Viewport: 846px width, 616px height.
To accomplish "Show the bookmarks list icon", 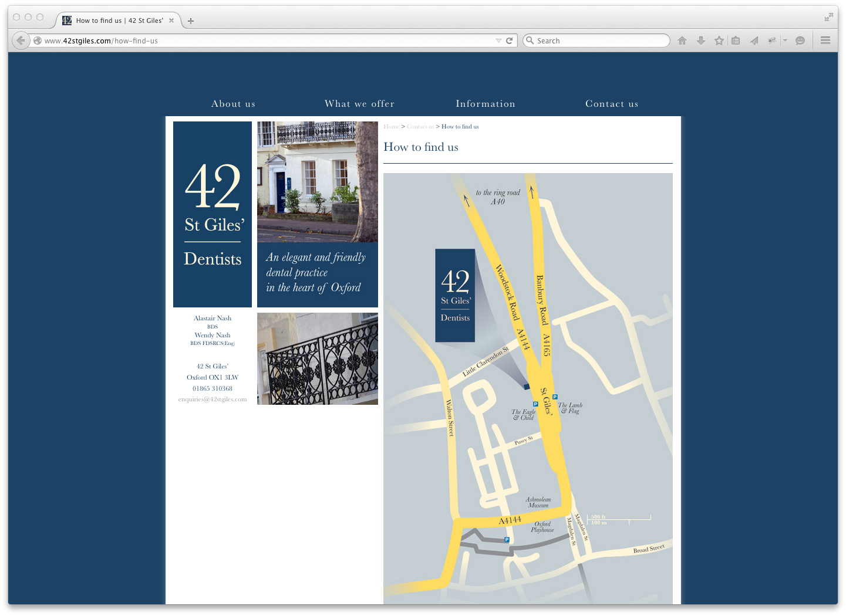I will [x=736, y=40].
